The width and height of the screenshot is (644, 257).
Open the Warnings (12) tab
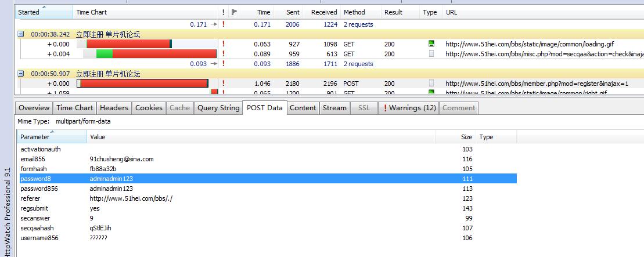pos(409,108)
